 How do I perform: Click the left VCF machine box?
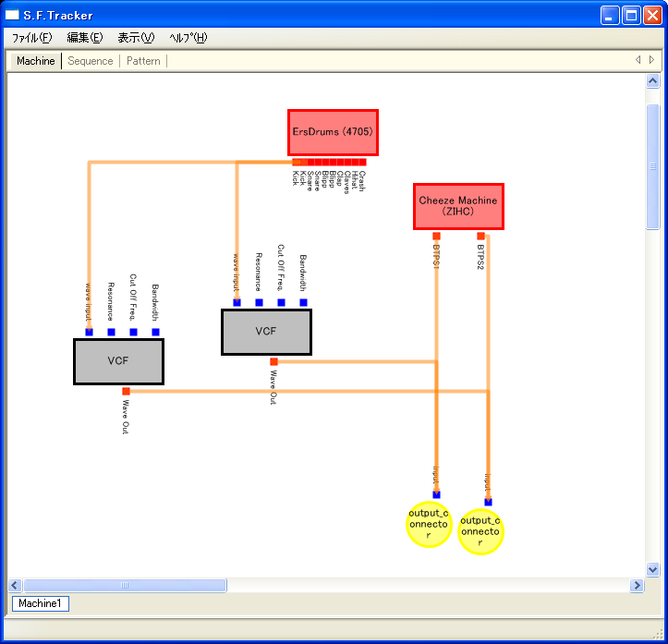118,361
